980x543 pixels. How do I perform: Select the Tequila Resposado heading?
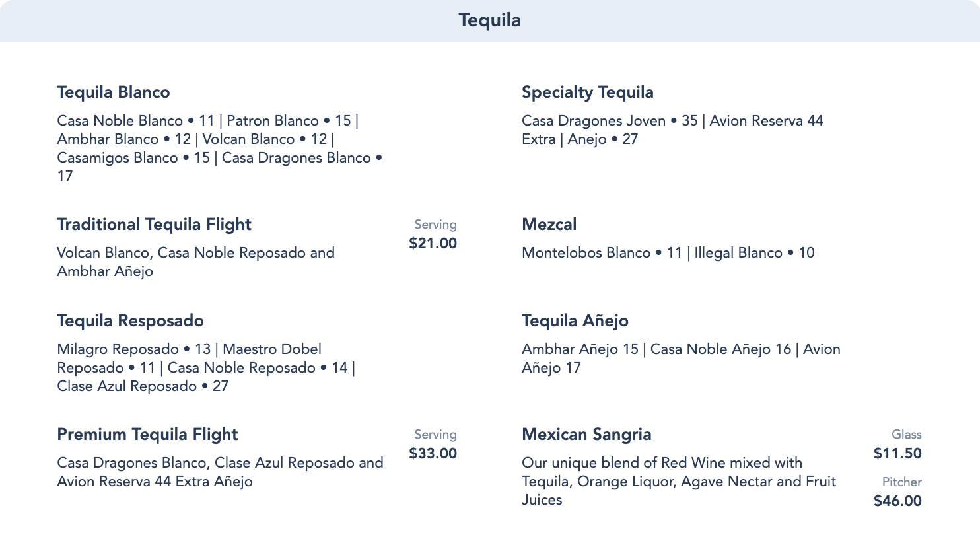(130, 321)
